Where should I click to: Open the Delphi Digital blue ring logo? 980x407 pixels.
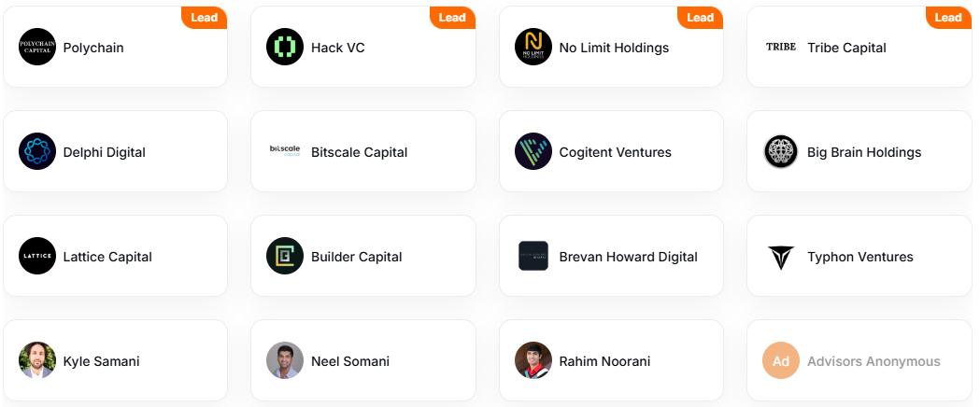click(x=36, y=151)
